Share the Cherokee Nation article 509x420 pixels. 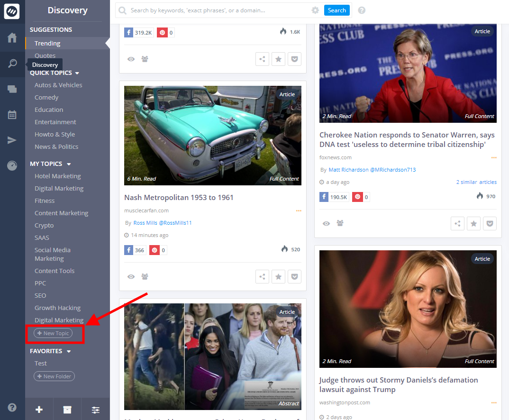pos(457,223)
